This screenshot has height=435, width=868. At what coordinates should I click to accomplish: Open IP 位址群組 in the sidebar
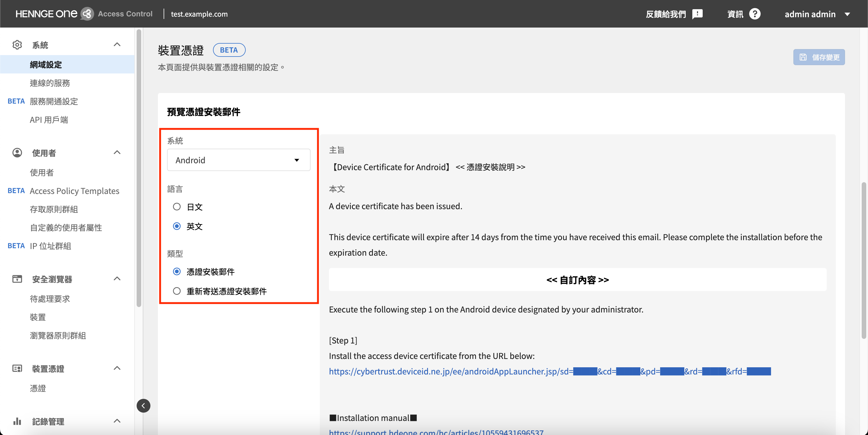pos(51,246)
